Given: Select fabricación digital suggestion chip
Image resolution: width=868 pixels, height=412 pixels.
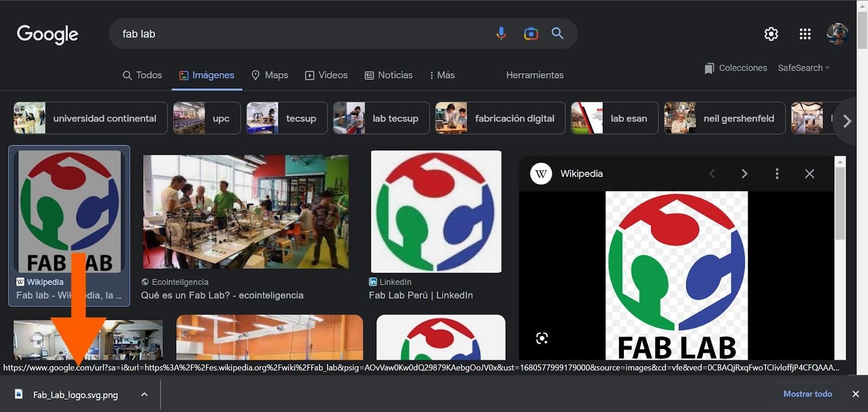Looking at the screenshot, I should pos(500,118).
